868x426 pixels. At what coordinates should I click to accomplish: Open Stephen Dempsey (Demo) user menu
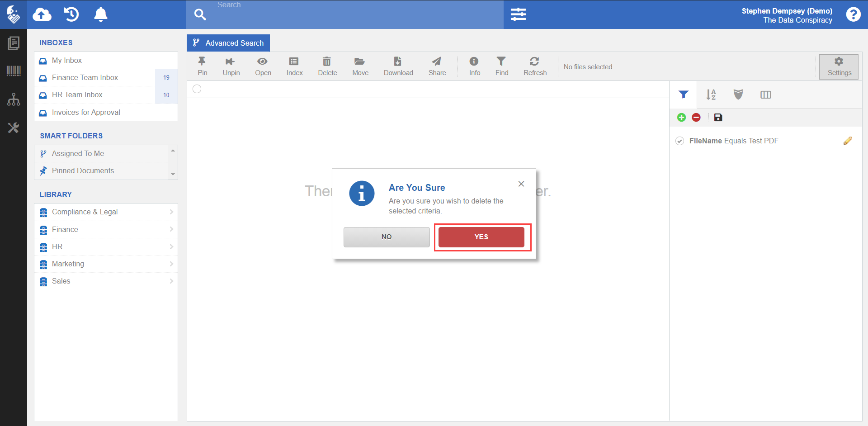coord(787,15)
